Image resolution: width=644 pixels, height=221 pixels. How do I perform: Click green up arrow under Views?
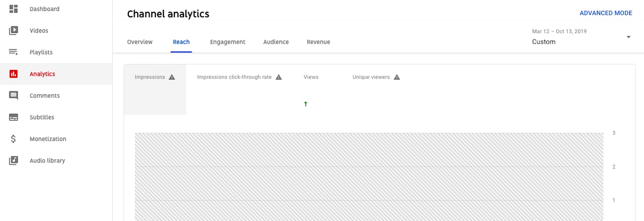pyautogui.click(x=306, y=104)
